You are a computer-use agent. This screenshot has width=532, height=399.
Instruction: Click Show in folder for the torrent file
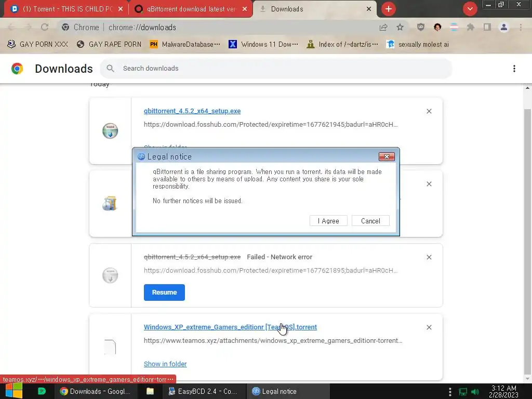coord(165,364)
